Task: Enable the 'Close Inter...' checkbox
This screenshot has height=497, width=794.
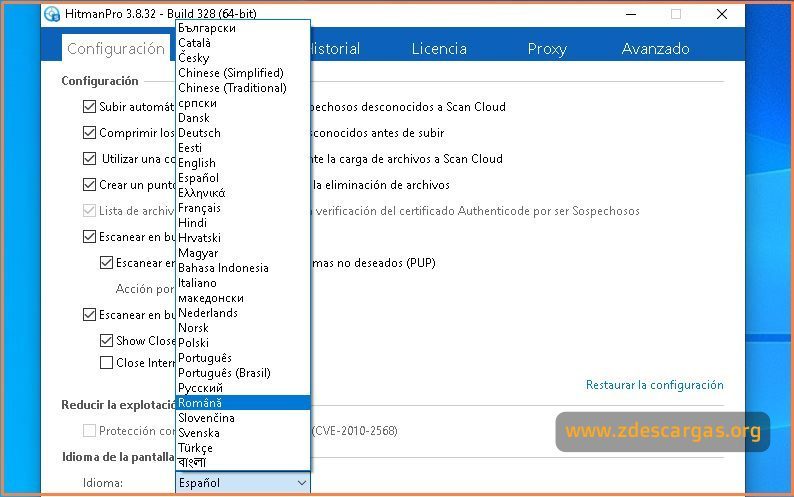Action: [106, 363]
